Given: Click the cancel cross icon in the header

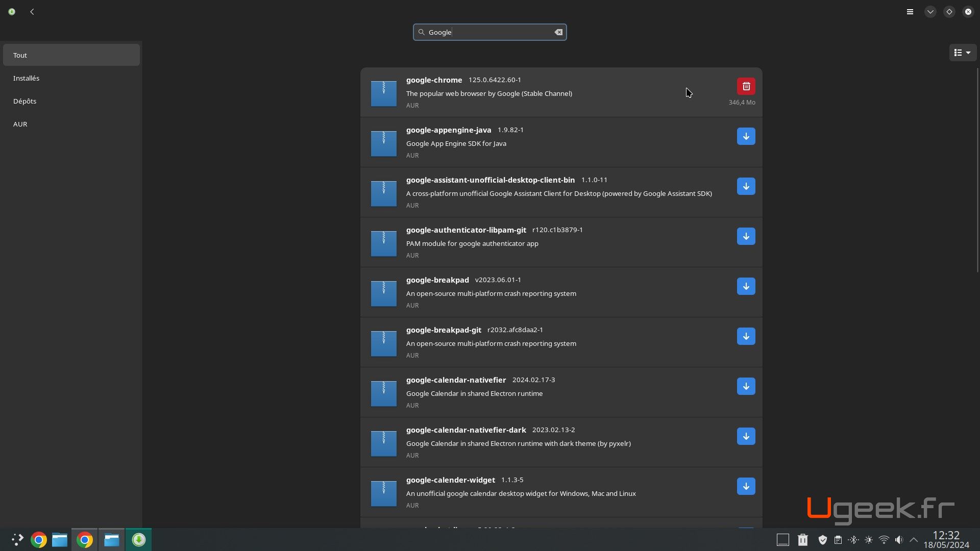Looking at the screenshot, I should point(968,11).
